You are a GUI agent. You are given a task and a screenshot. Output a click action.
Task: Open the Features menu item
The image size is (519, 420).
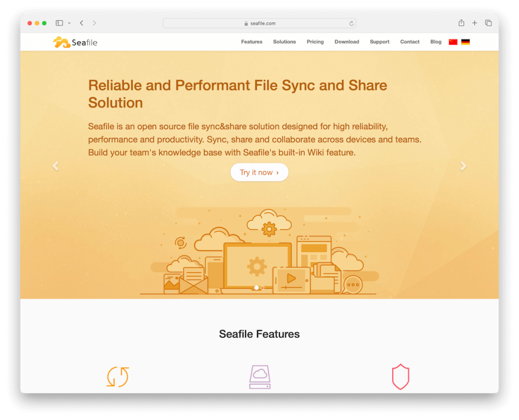[x=251, y=42]
